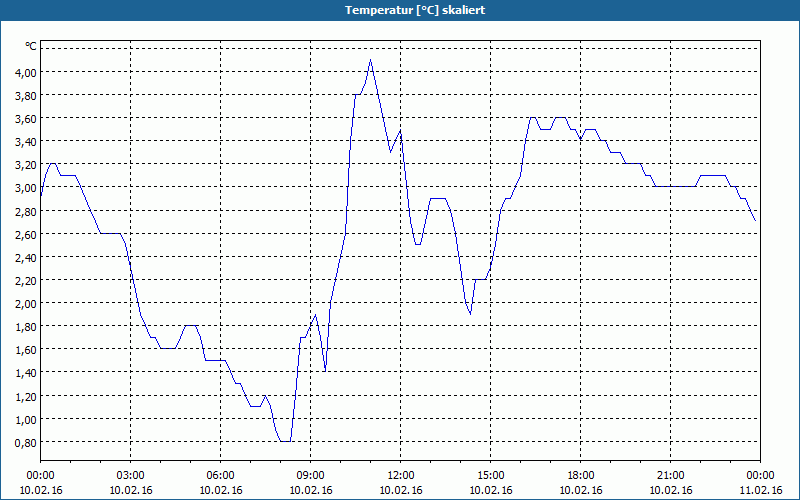Click the 06:00 time label
The height and width of the screenshot is (500, 800).
(220, 476)
